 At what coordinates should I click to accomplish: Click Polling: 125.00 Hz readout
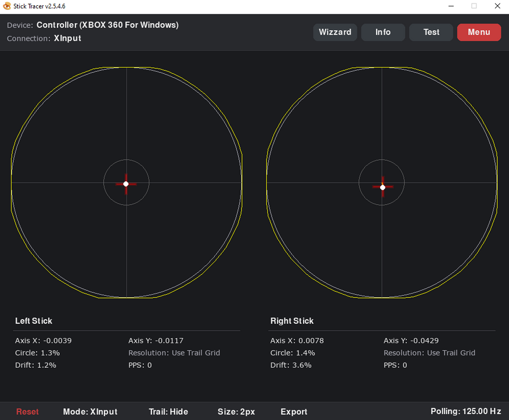[x=466, y=411]
